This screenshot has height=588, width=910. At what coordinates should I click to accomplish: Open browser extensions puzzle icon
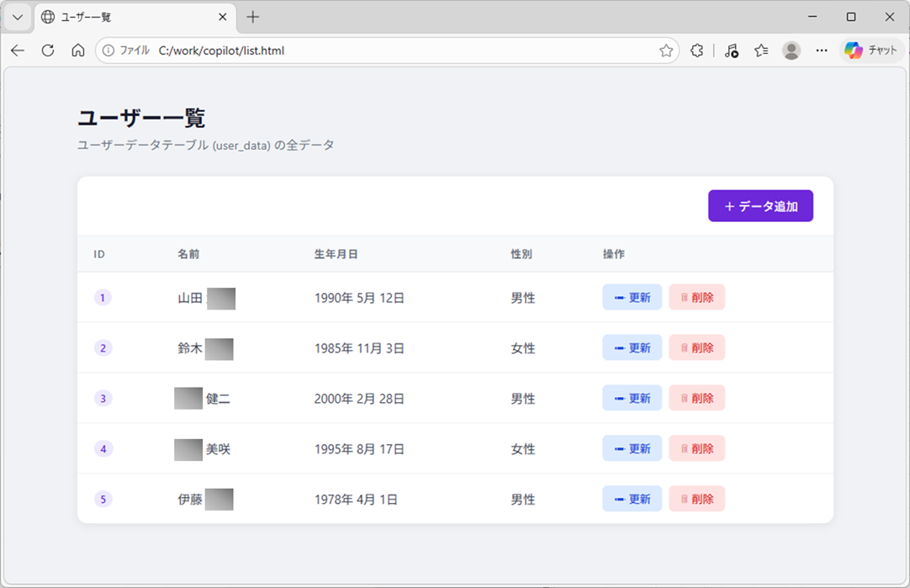pos(696,50)
